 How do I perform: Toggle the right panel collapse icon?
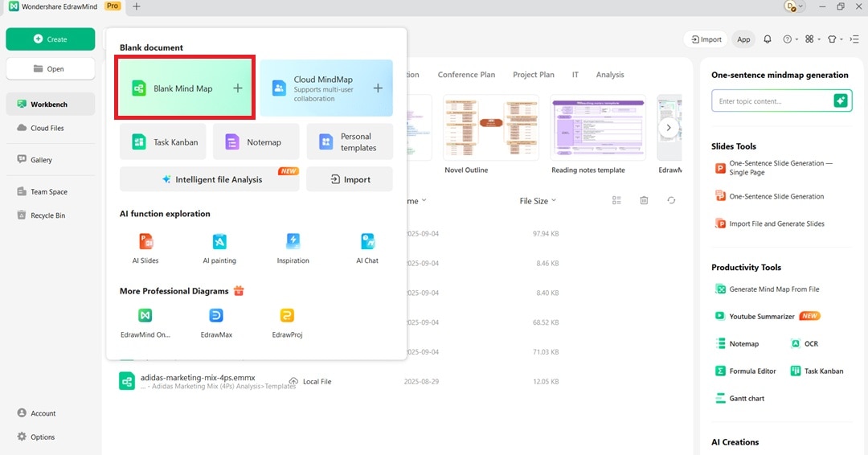854,39
